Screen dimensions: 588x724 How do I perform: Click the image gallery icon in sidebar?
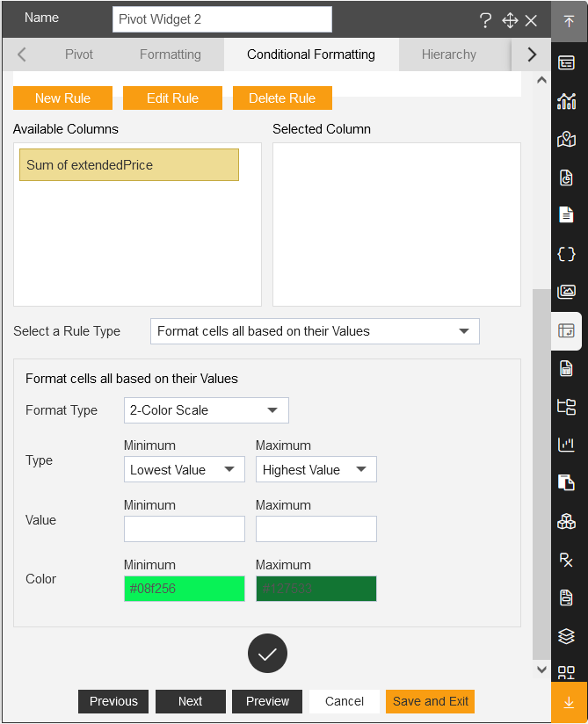pos(566,292)
